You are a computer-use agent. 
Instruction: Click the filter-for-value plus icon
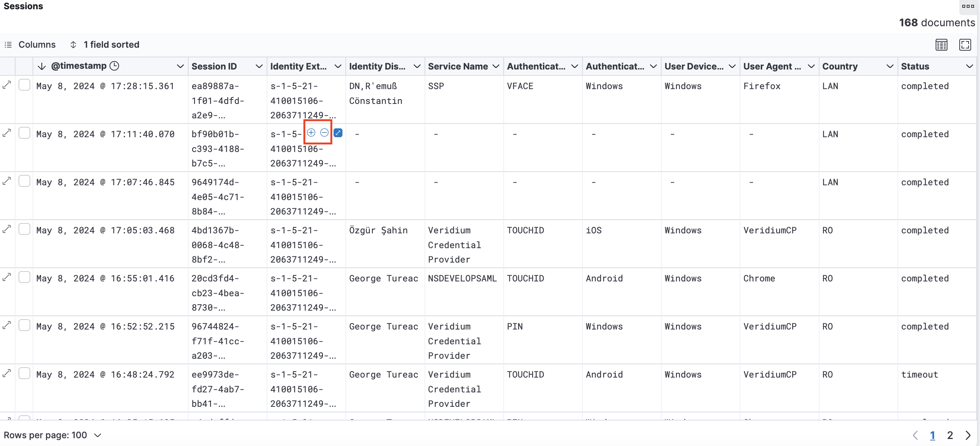[311, 133]
